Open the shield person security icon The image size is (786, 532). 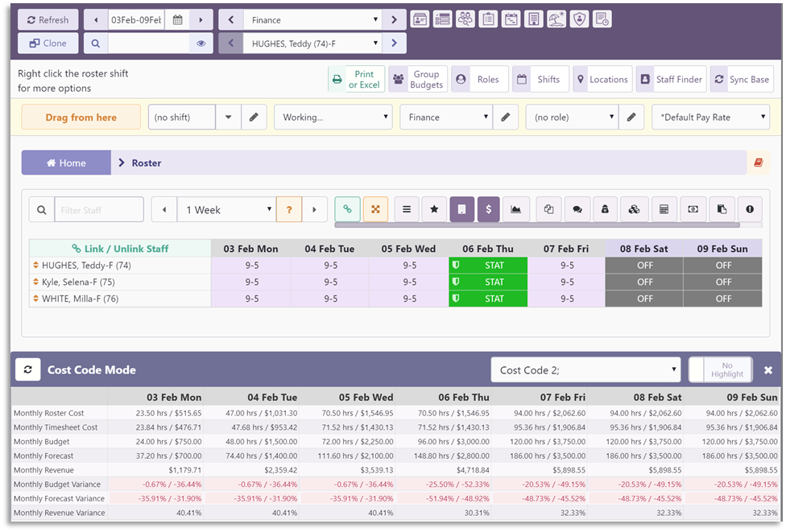pos(580,19)
